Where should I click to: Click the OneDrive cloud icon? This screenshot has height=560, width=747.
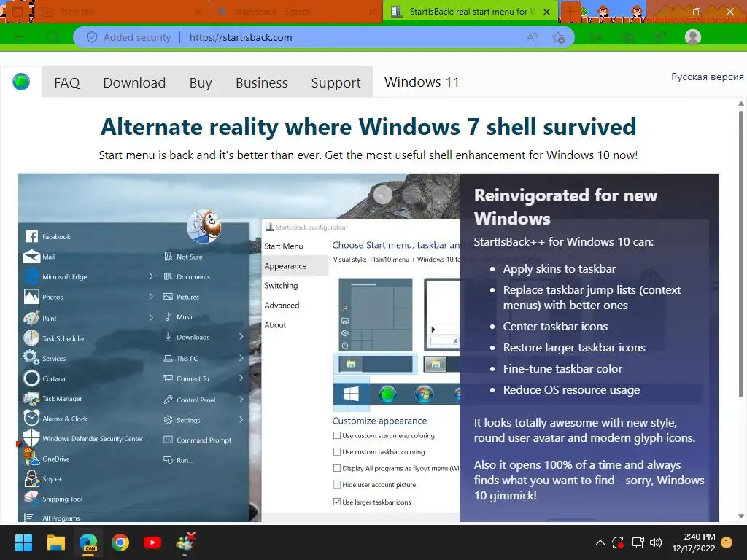(x=31, y=458)
